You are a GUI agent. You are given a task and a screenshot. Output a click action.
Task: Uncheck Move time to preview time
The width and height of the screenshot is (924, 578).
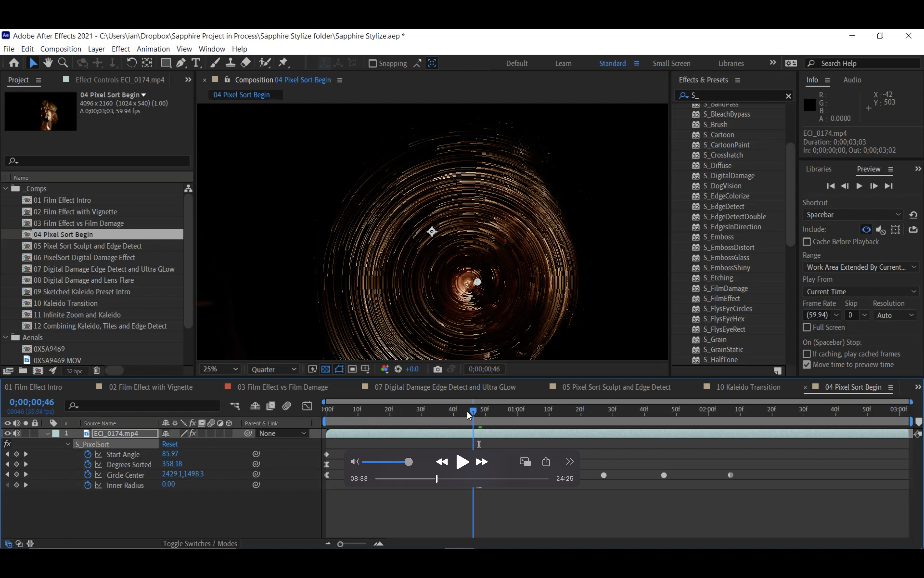click(807, 365)
